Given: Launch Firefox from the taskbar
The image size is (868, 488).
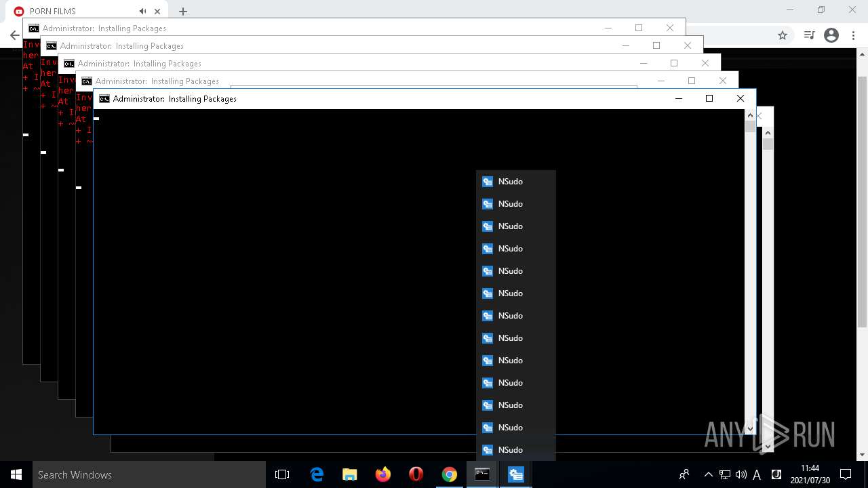Looking at the screenshot, I should coord(383,474).
